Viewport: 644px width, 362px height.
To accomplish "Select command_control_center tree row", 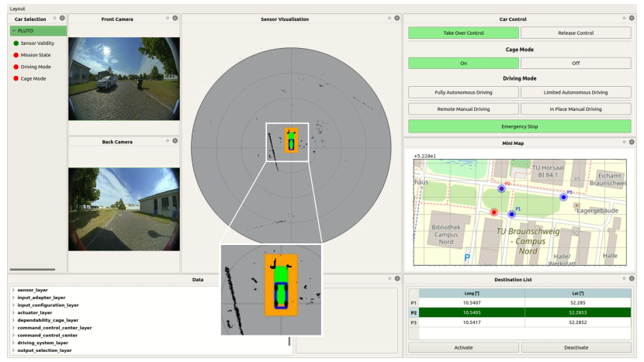I will click(x=47, y=336).
